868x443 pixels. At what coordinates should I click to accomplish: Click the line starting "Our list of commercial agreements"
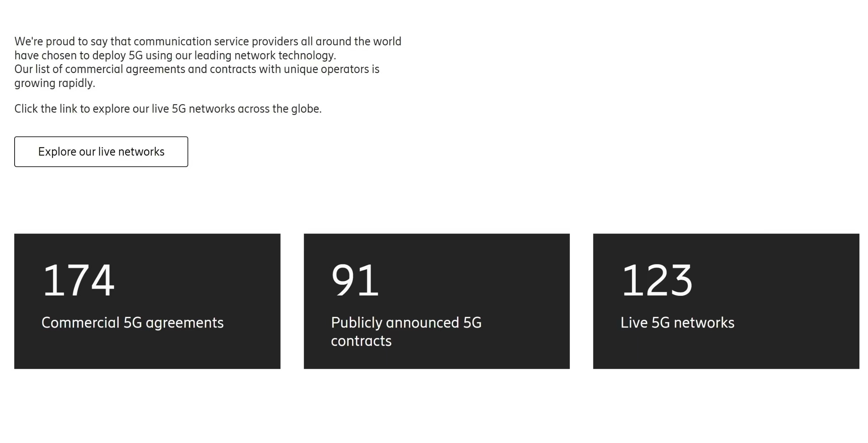click(x=197, y=69)
